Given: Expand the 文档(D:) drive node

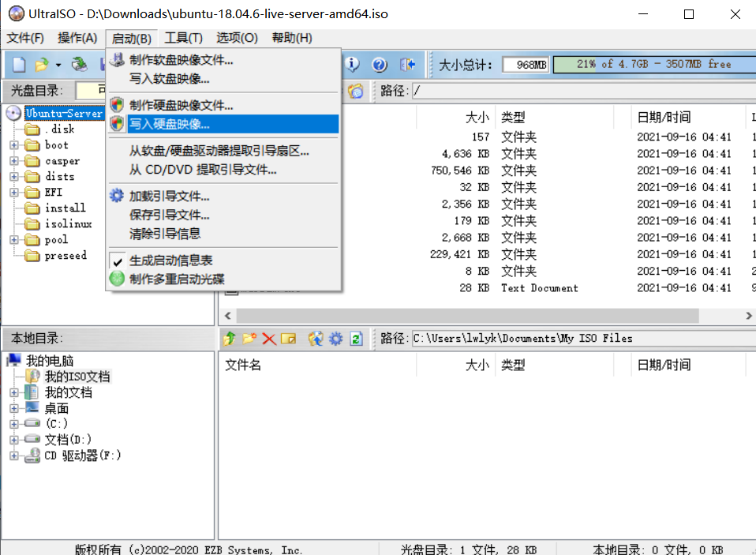Looking at the screenshot, I should 14,440.
